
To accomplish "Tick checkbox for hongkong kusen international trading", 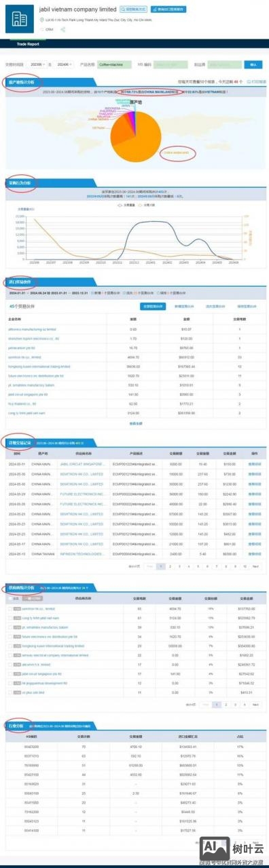I will 10,646.
